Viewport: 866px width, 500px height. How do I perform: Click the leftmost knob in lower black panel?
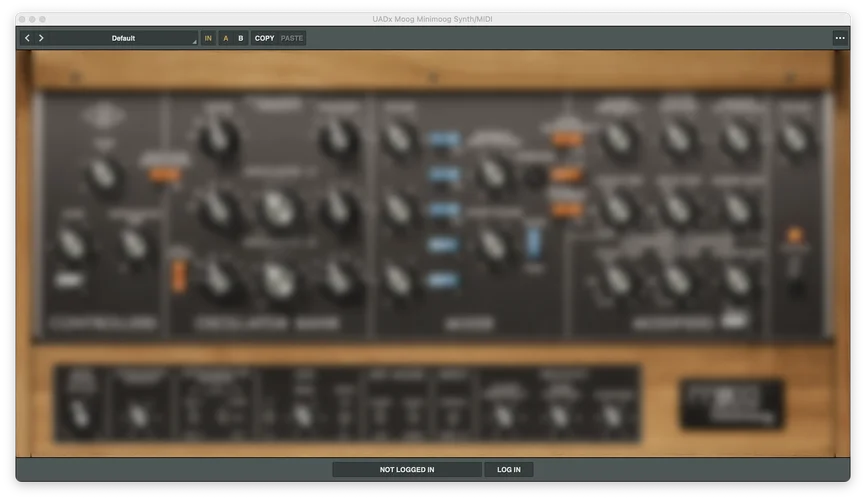[80, 415]
